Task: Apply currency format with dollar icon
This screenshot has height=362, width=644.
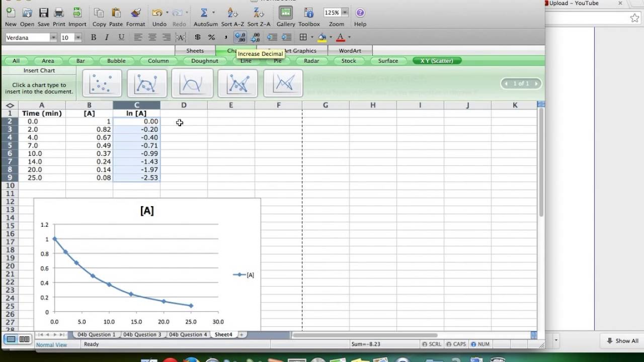Action: pos(197,37)
